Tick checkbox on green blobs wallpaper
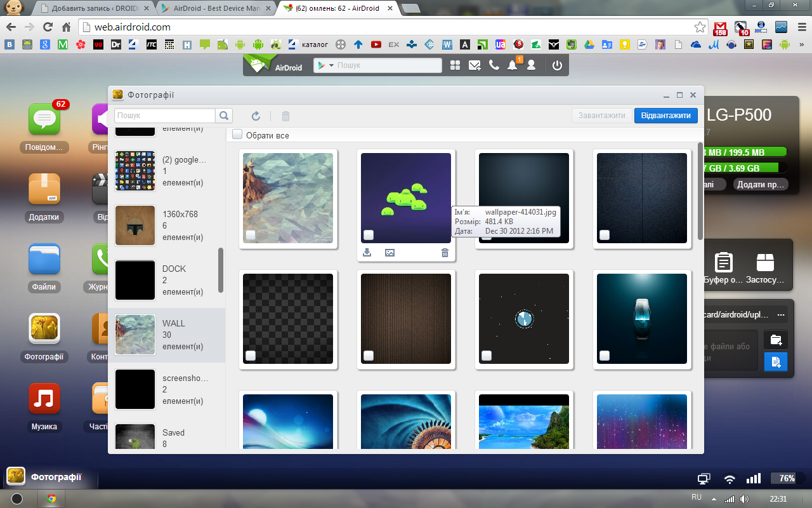The height and width of the screenshot is (508, 812). pos(369,235)
